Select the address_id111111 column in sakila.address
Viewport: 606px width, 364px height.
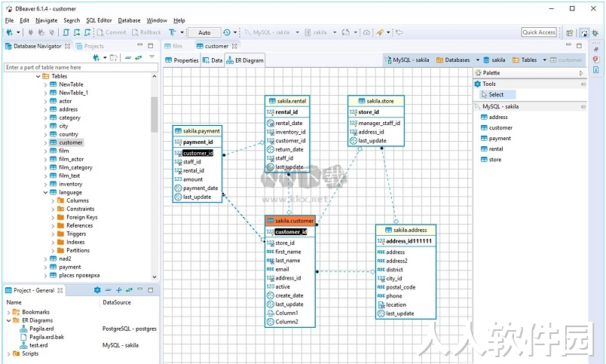point(409,241)
